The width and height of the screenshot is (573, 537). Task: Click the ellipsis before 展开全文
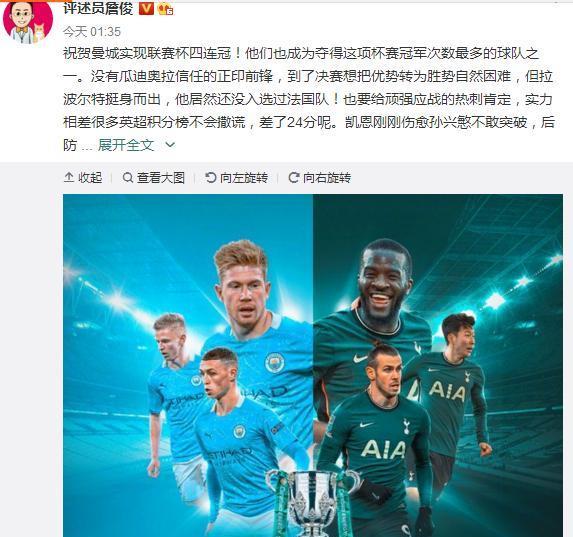click(x=87, y=148)
